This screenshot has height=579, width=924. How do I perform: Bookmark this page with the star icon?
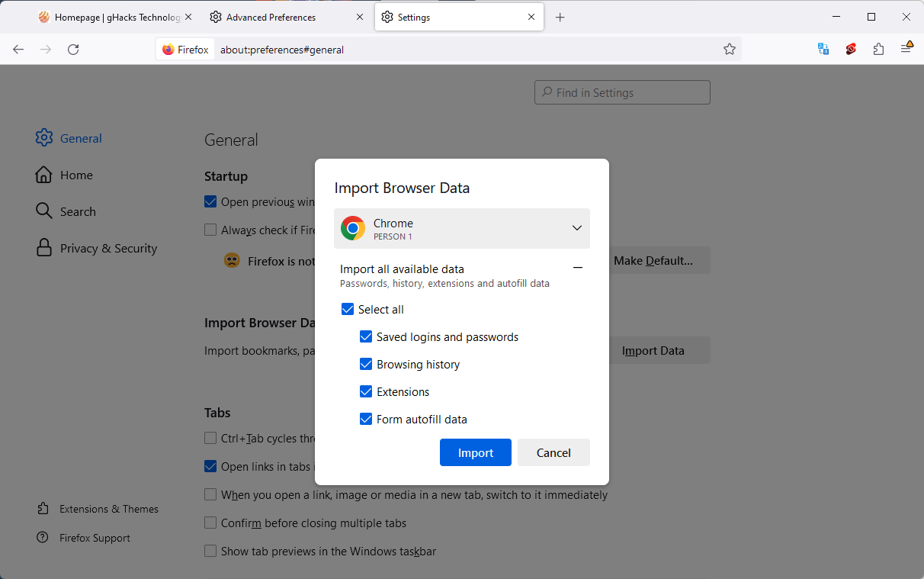pyautogui.click(x=729, y=50)
